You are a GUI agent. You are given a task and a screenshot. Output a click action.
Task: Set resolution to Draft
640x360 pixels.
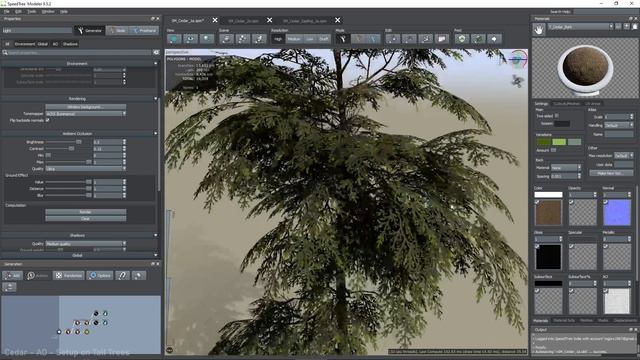pos(324,39)
